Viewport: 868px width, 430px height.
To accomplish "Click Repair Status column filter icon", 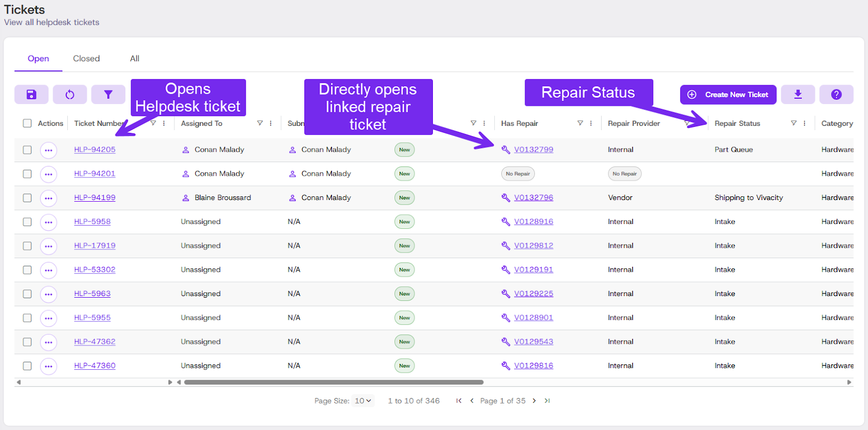I will click(x=794, y=123).
